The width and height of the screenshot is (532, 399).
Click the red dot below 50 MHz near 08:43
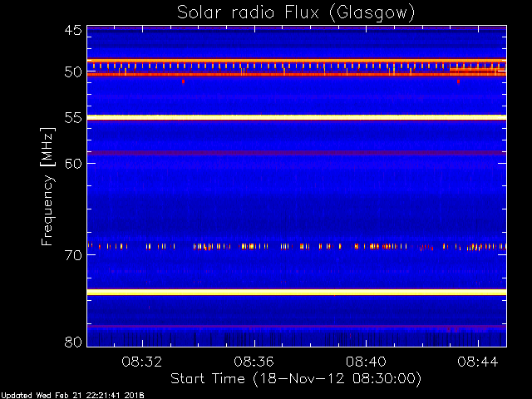(458, 81)
